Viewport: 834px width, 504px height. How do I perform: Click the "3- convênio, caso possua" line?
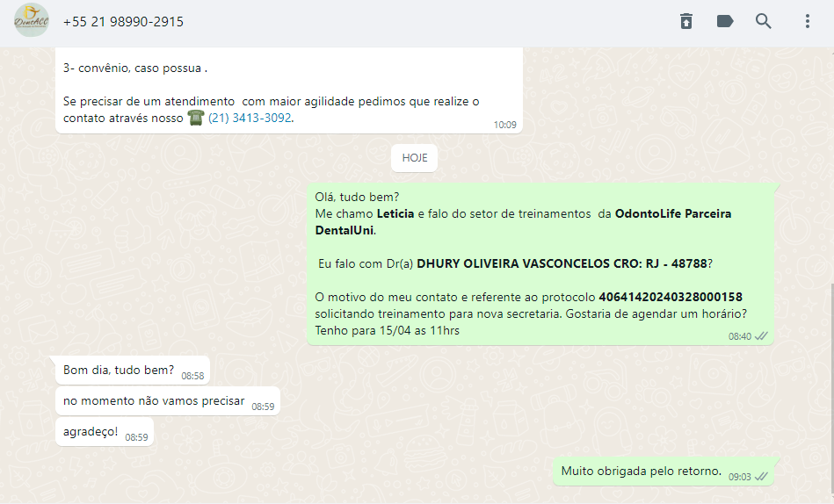pos(135,68)
